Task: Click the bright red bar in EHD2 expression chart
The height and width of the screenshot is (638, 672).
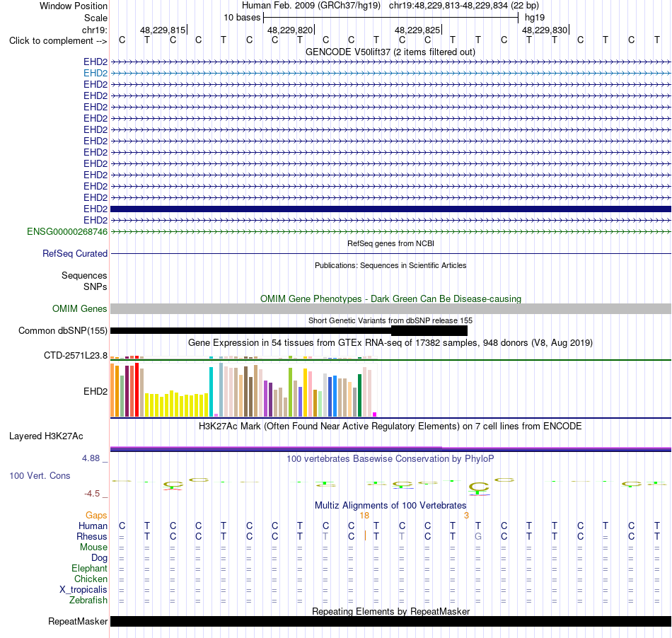Action: click(x=137, y=390)
